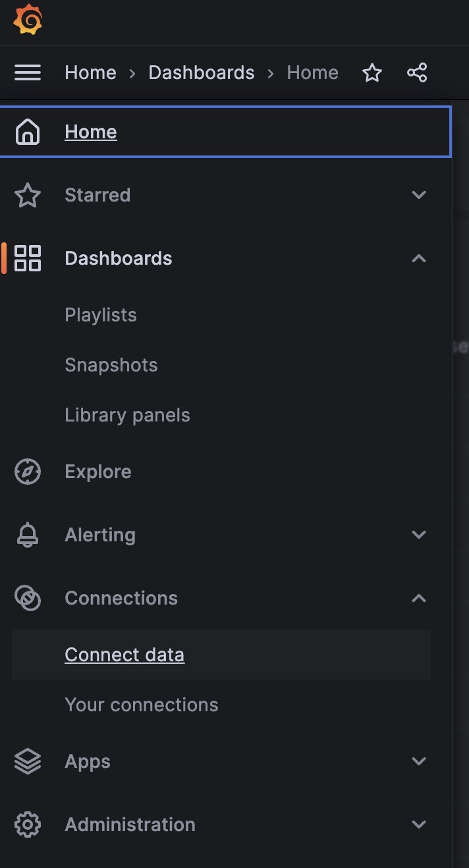Image resolution: width=469 pixels, height=868 pixels.
Task: Click the Starred star icon in sidebar
Action: pyautogui.click(x=27, y=194)
